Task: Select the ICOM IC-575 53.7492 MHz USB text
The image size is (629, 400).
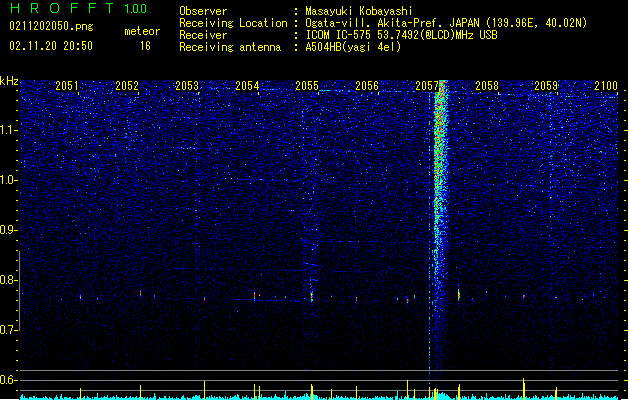Action: tap(401, 35)
